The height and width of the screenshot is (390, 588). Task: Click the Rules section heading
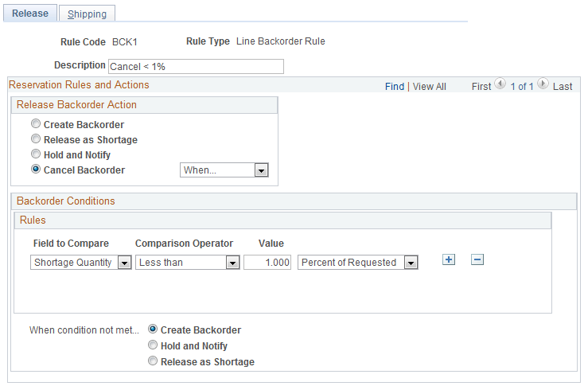33,220
